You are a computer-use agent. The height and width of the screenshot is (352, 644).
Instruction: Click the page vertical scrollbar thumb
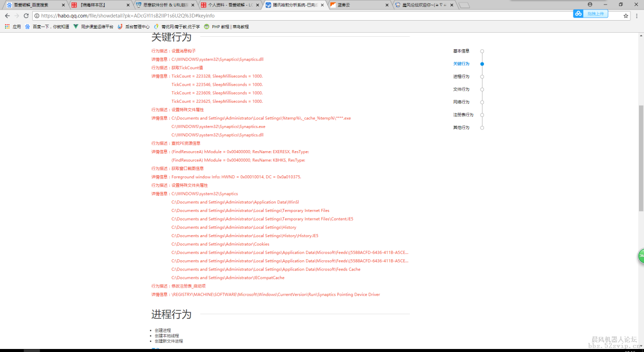tap(640, 159)
